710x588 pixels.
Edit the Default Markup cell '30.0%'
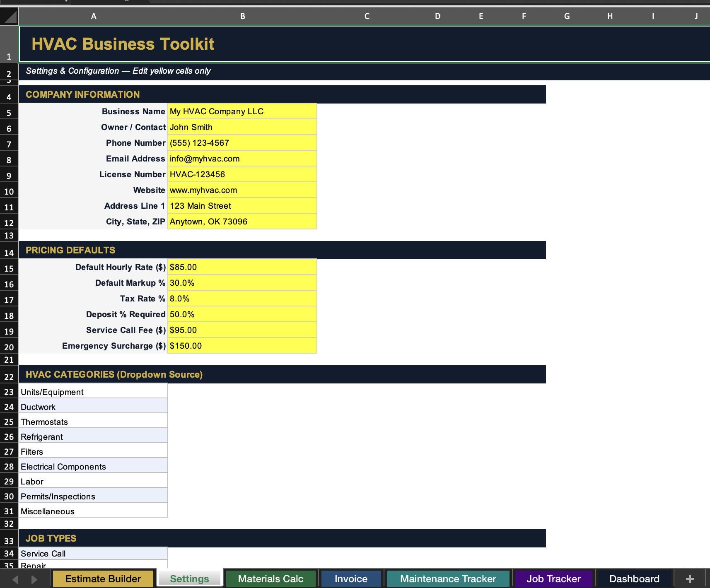[242, 283]
